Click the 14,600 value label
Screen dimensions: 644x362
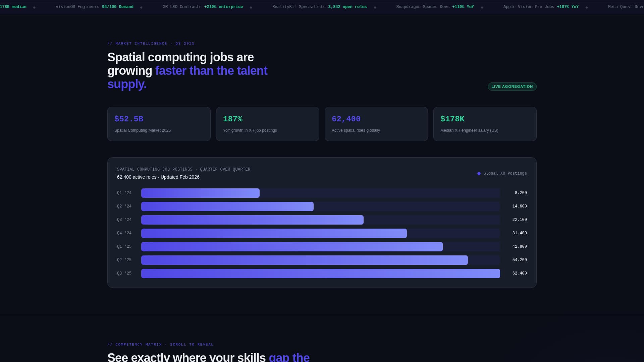coord(520,206)
